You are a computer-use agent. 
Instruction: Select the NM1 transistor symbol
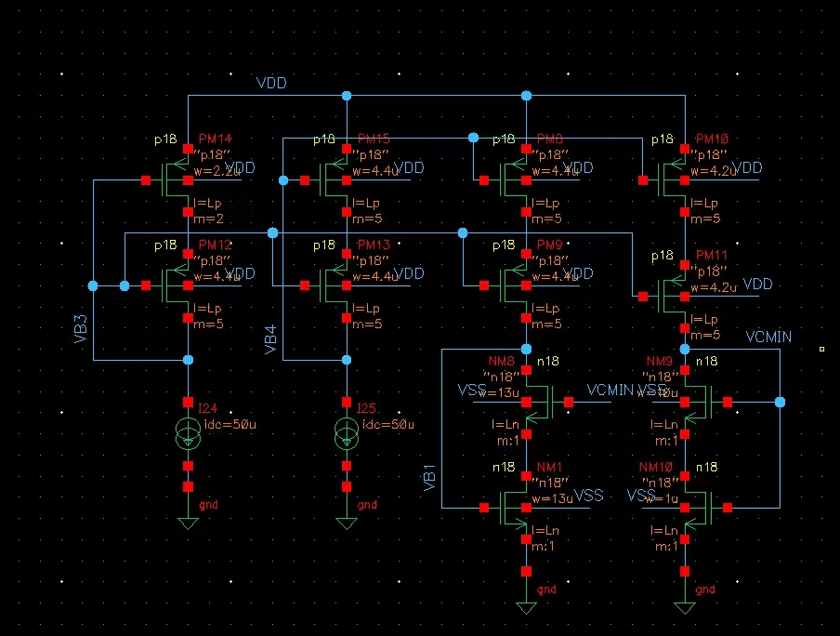click(513, 508)
